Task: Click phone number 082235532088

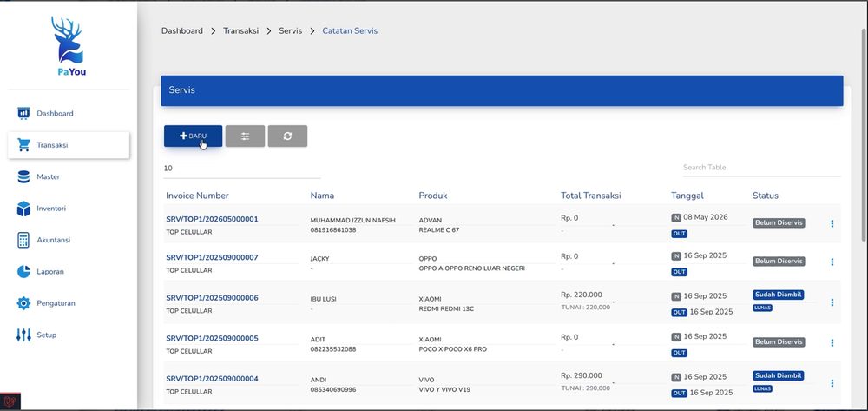Action: (x=333, y=349)
